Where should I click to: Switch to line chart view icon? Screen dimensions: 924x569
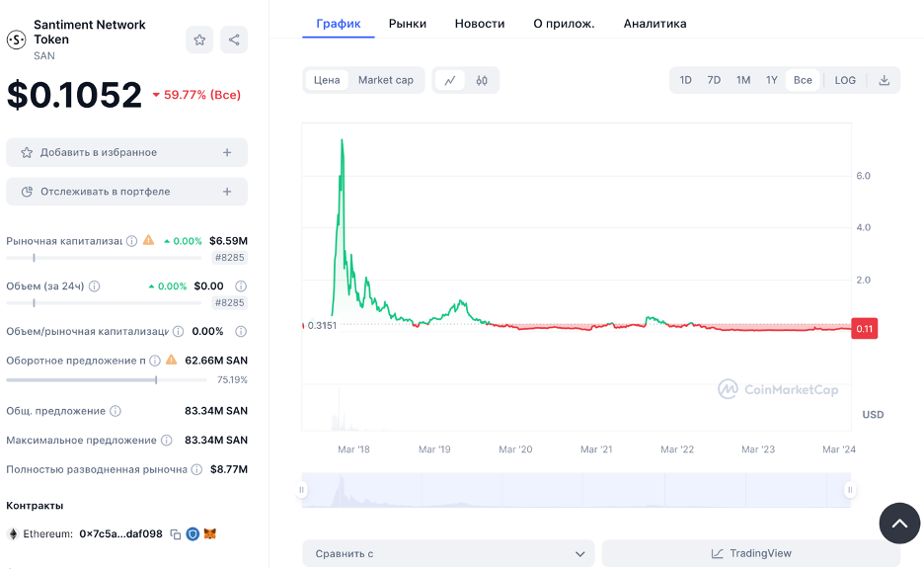click(x=450, y=80)
